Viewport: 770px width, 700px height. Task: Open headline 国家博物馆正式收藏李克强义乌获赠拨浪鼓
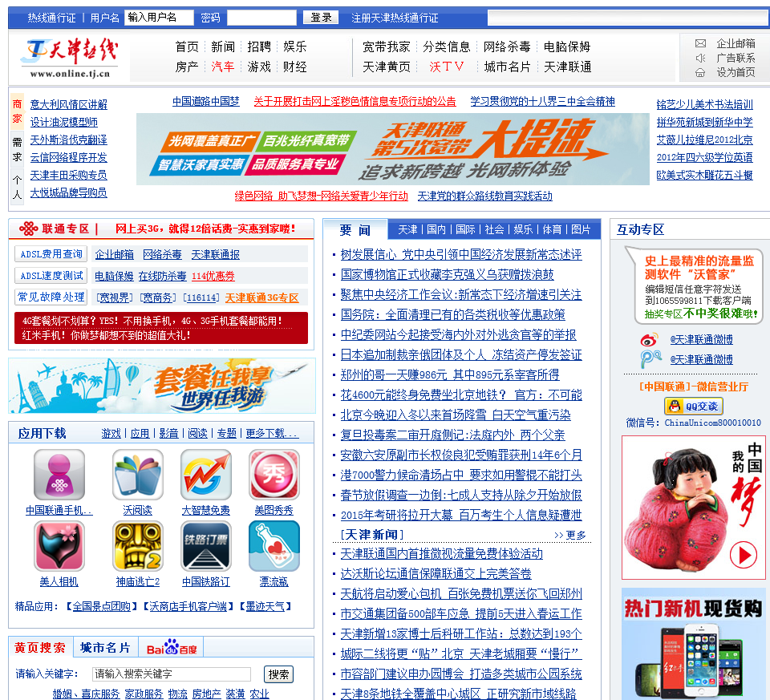click(448, 274)
